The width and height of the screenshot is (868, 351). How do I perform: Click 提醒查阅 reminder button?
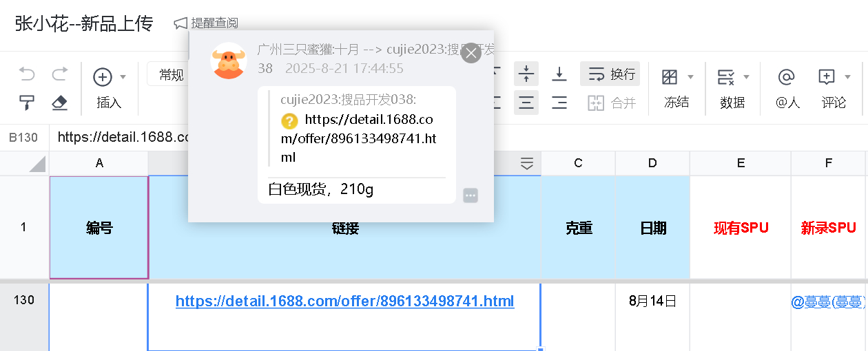pyautogui.click(x=206, y=23)
